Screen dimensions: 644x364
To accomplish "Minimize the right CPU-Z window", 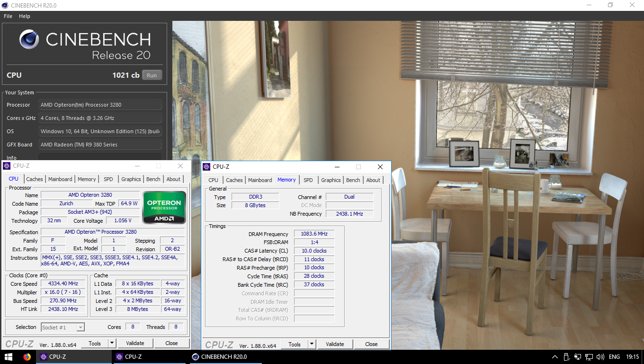I will click(x=337, y=167).
